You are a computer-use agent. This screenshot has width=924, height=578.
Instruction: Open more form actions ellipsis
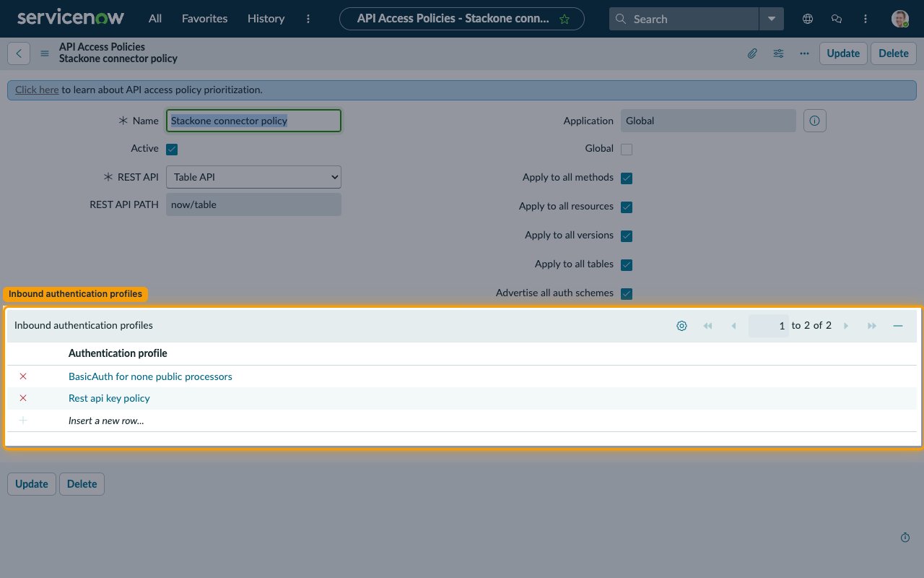(x=804, y=53)
